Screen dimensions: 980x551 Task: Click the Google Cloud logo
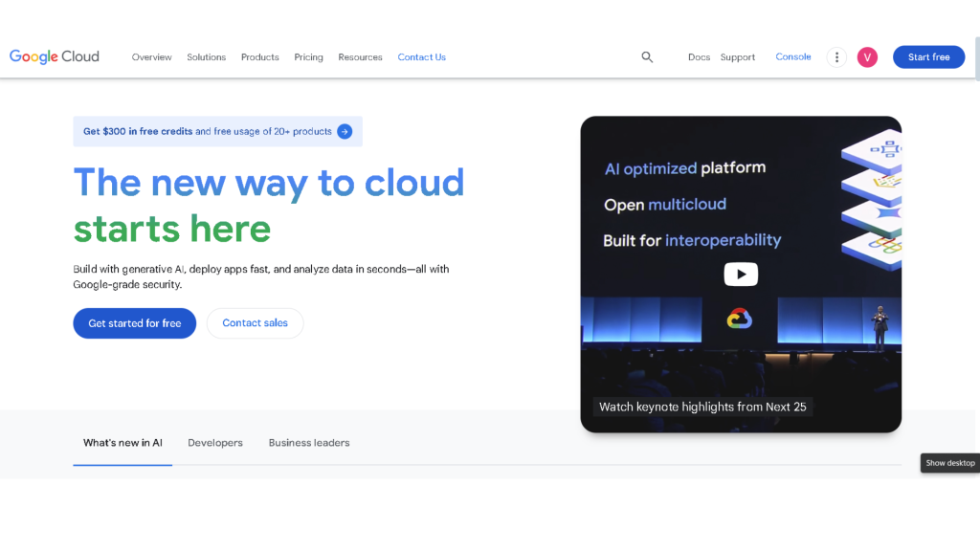(x=55, y=56)
